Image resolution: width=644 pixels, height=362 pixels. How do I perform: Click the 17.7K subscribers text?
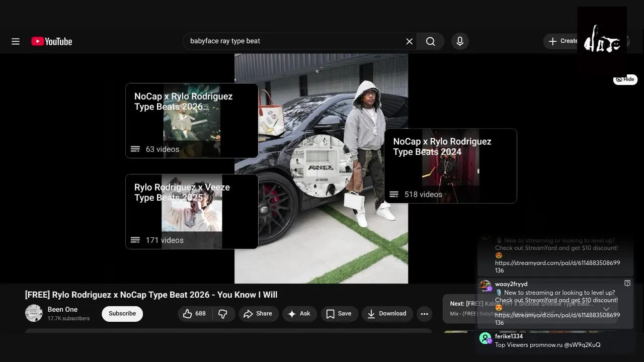click(x=68, y=319)
